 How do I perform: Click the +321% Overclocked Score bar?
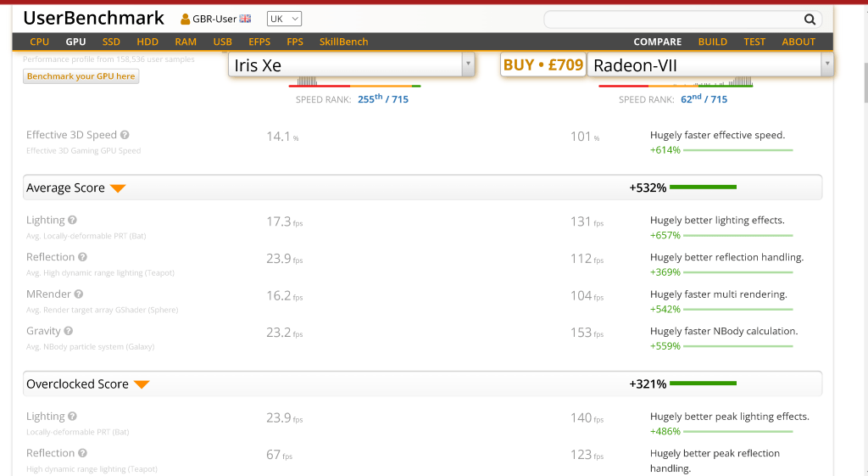click(703, 384)
